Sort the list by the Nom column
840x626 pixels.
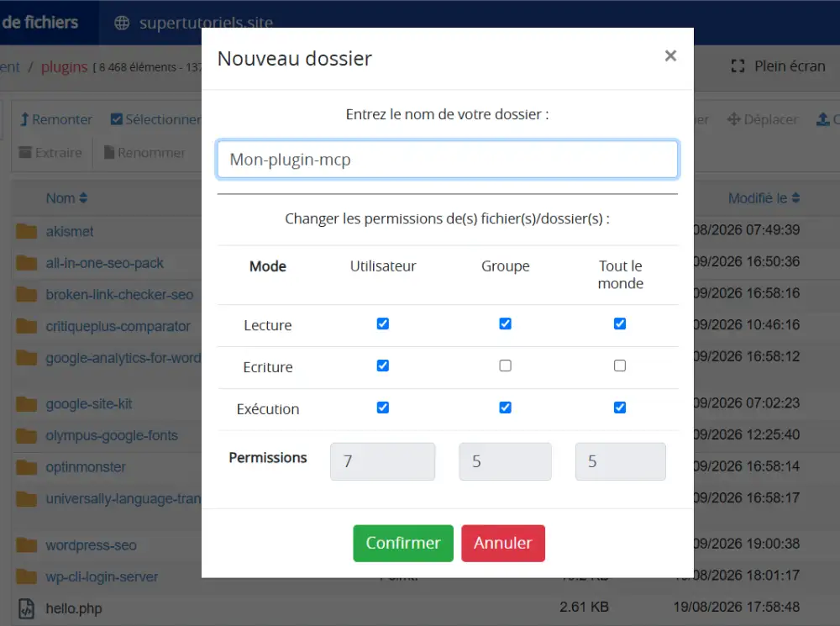tap(66, 197)
